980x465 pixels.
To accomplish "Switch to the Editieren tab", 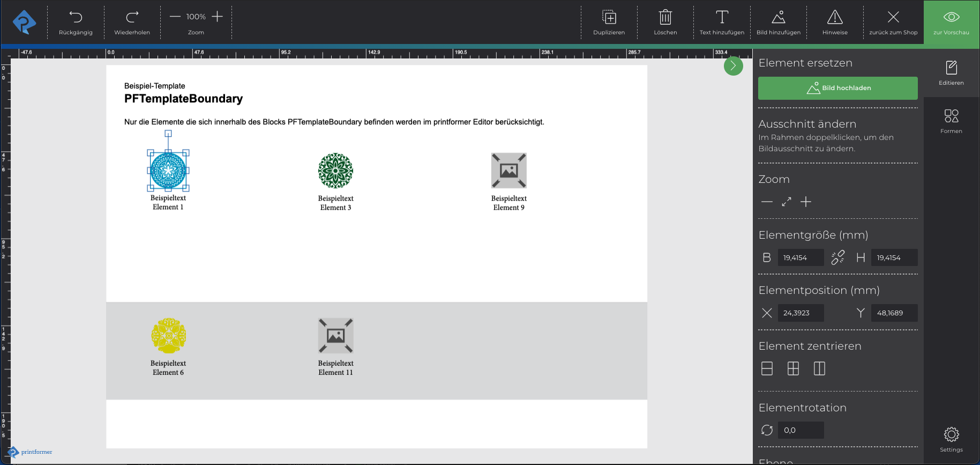I will point(951,72).
